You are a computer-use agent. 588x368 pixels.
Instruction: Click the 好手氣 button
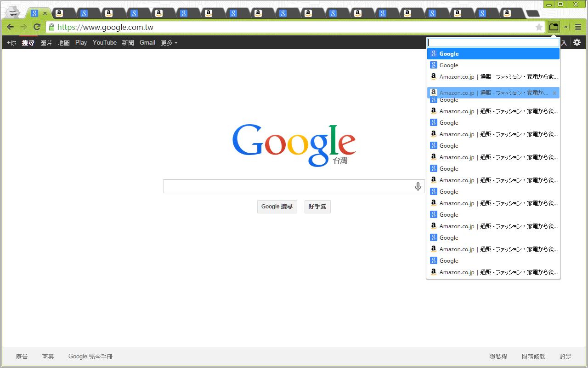click(317, 207)
